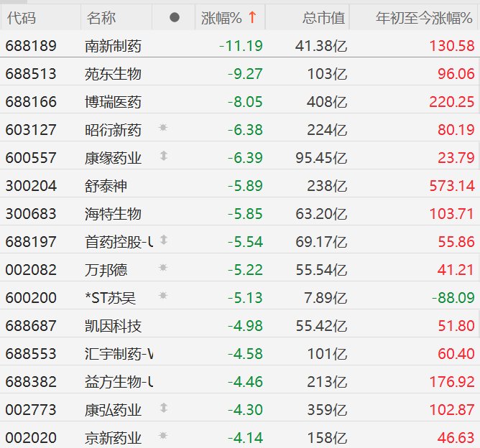
Task: Select the 益方生物-U stock name
Action: tap(119, 382)
